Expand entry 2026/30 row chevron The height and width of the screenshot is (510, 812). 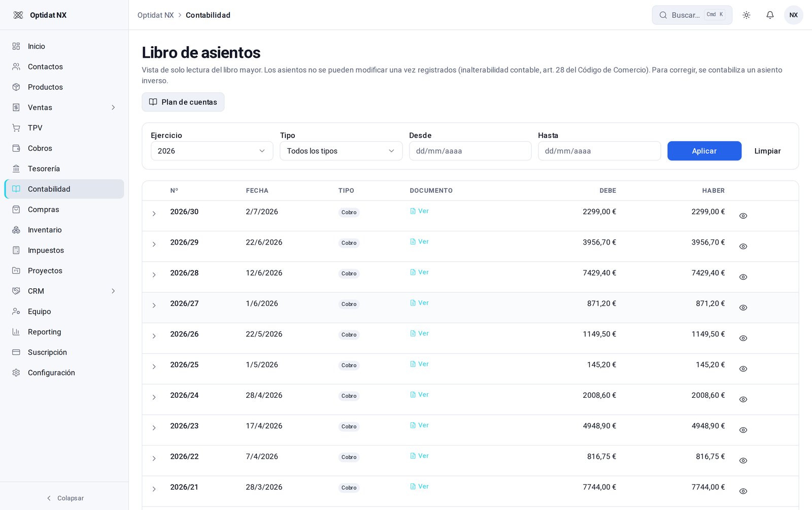[x=154, y=214]
